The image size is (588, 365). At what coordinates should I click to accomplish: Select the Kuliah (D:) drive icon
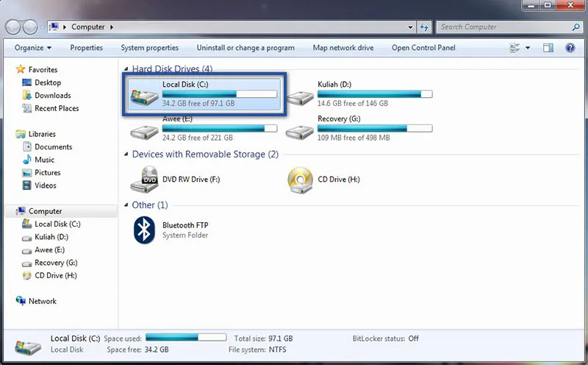pyautogui.click(x=300, y=98)
